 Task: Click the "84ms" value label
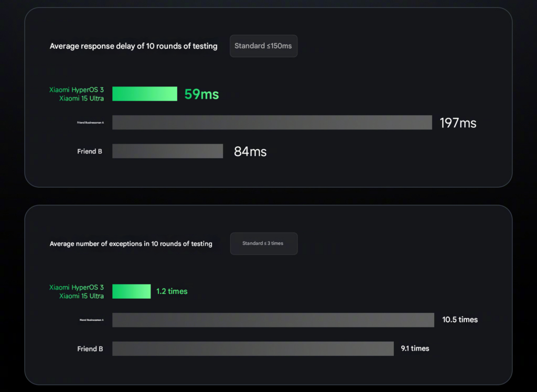(x=250, y=151)
